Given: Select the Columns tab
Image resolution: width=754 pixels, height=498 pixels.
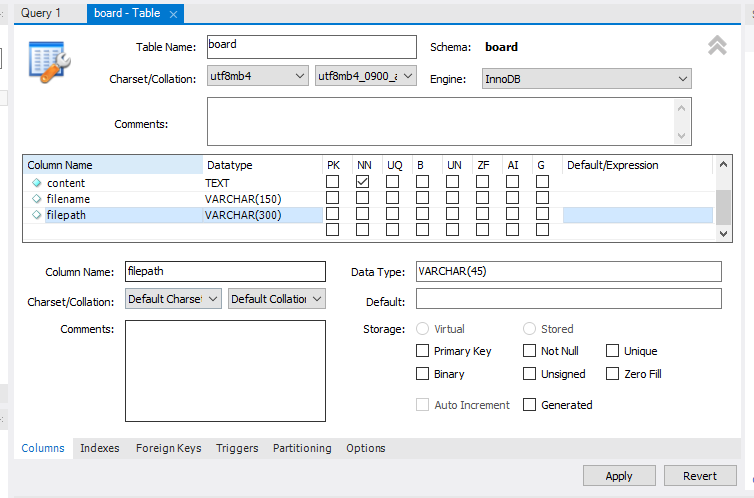Looking at the screenshot, I should (x=43, y=448).
